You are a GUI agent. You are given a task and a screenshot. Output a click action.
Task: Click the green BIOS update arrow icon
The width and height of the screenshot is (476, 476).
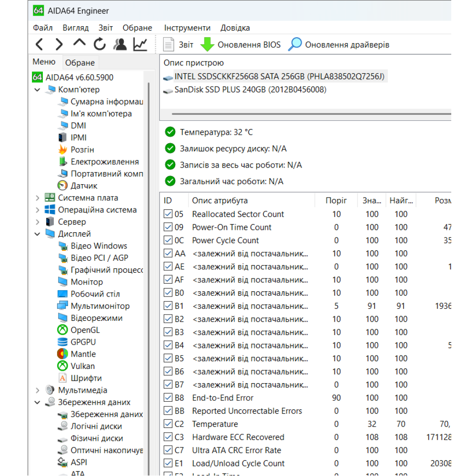point(208,44)
